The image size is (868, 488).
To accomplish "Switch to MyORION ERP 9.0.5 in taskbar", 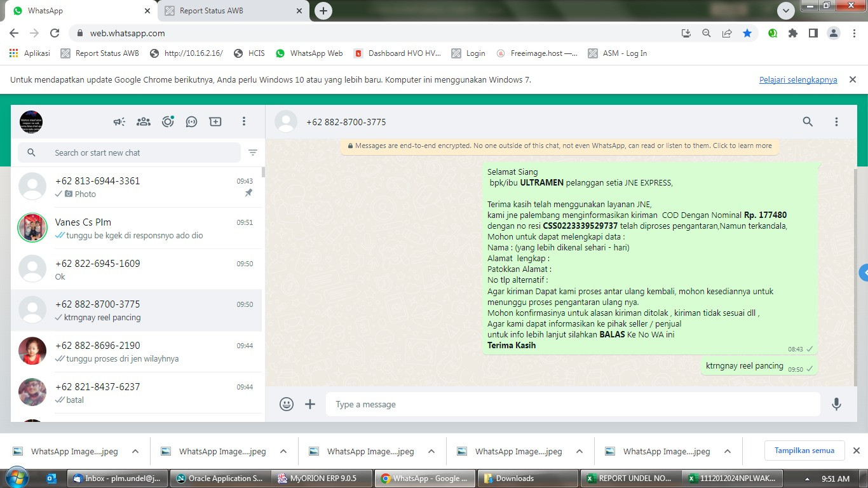I will (321, 478).
